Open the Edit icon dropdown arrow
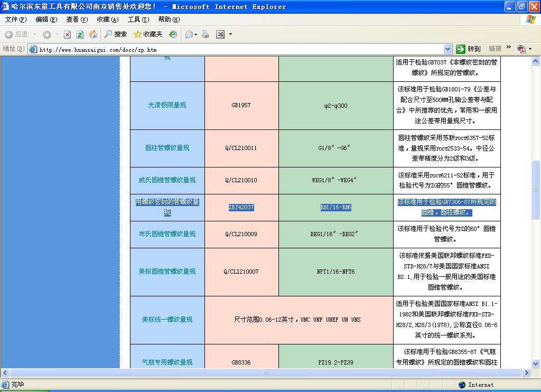Image resolution: width=541 pixels, height=392 pixels. [x=230, y=34]
